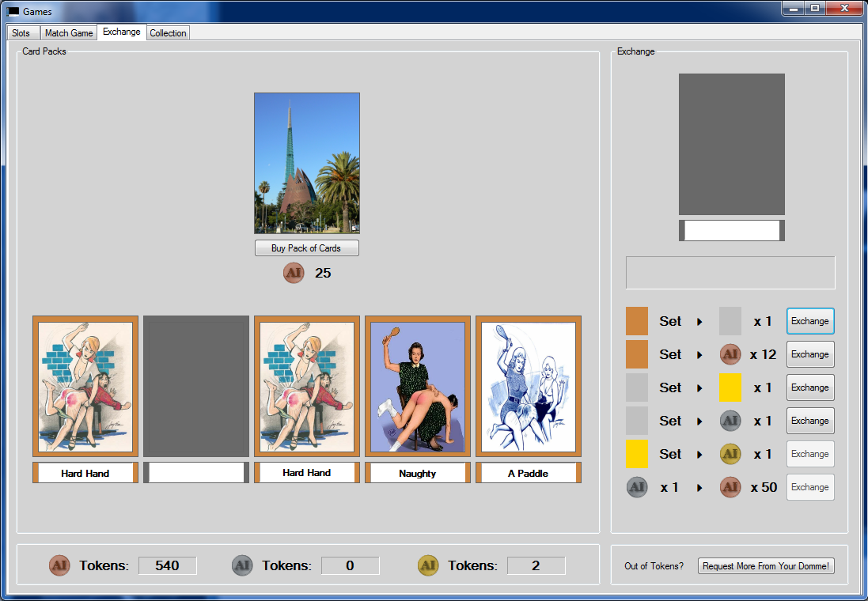Exchange gold set for gold token
The image size is (868, 601).
[810, 454]
